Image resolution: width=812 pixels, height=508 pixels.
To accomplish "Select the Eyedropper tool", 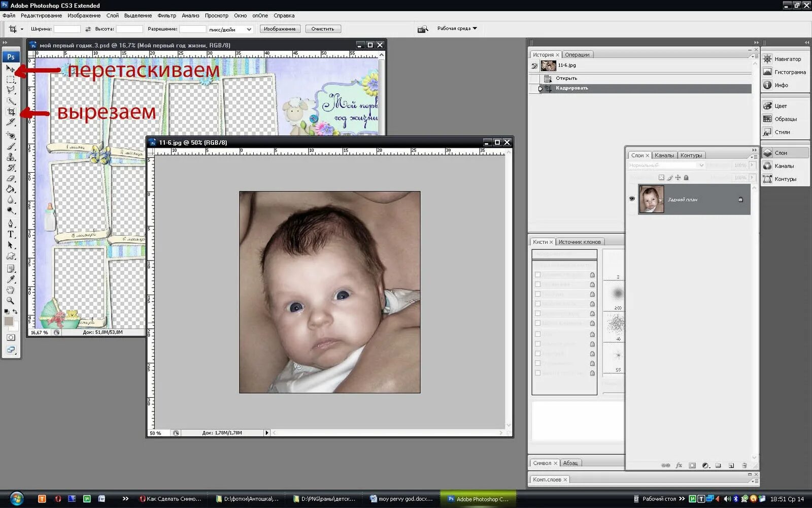I will tap(10, 279).
